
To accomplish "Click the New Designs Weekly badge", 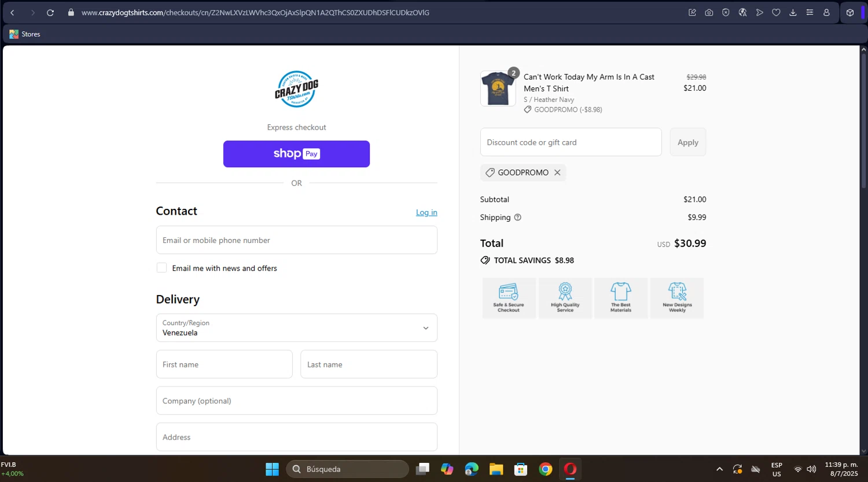I will click(677, 298).
